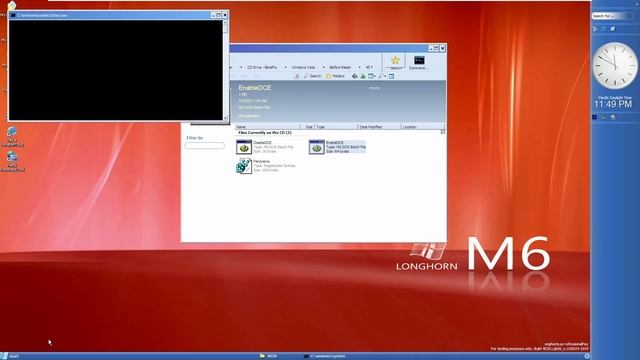Open the All breadcrumb dropdown

coord(372,67)
